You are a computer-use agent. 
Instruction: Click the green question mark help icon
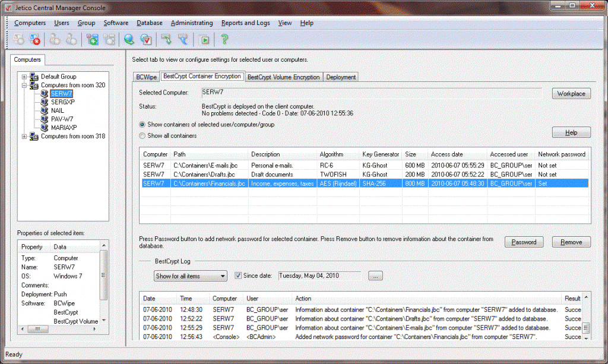click(x=224, y=39)
